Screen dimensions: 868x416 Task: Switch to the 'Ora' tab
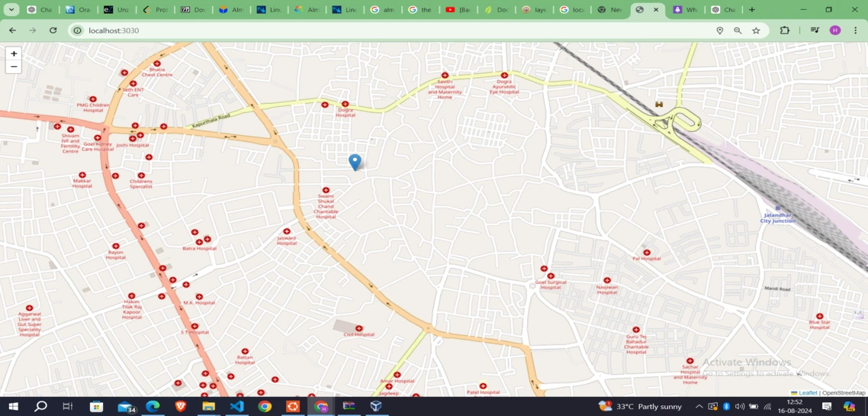78,9
